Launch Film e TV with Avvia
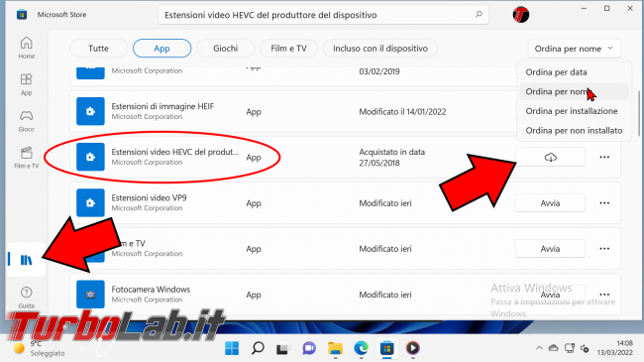This screenshot has height=362, width=644. pyautogui.click(x=550, y=249)
